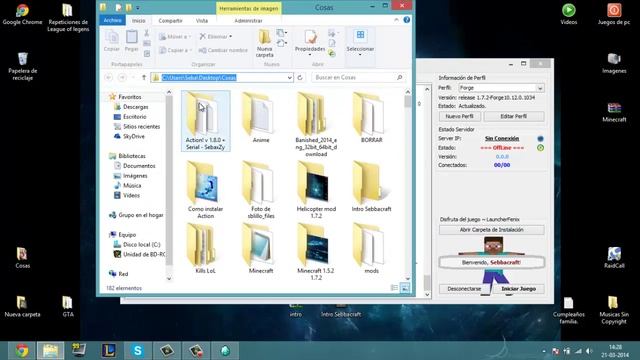Click the Chrome taskbar icon

22,350
